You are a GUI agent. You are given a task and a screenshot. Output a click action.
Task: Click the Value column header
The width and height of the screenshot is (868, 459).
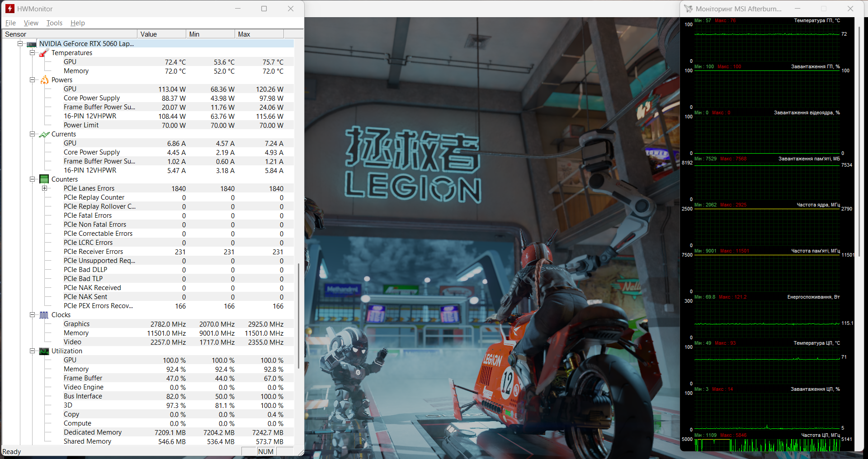click(x=161, y=34)
